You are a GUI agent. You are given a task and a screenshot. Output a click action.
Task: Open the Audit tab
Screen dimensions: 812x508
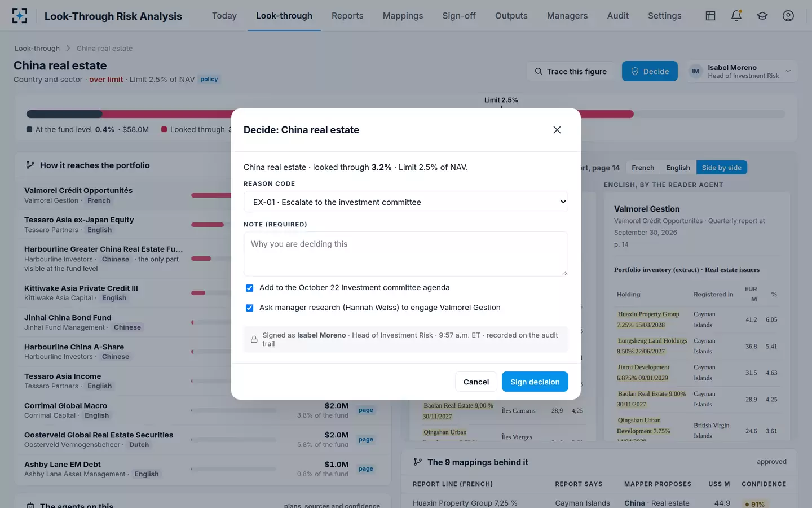pos(618,16)
